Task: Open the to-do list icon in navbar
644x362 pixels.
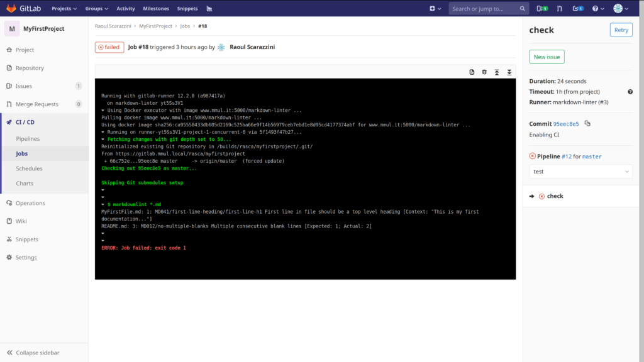Action: tap(578, 9)
